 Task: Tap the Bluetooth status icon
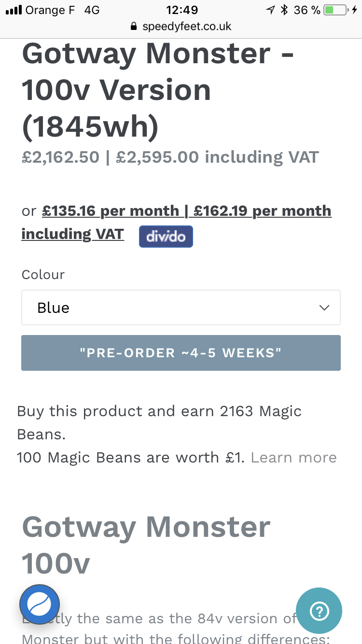(x=285, y=10)
